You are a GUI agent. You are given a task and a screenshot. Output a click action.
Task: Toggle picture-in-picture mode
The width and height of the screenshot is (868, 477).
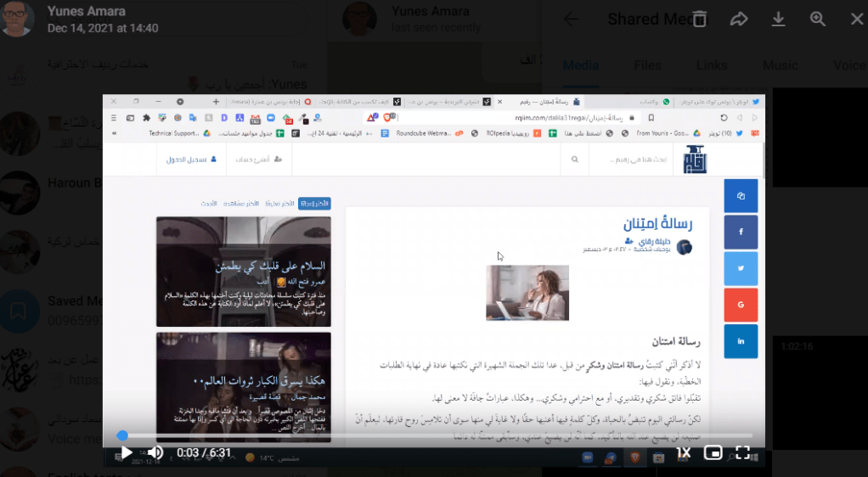713,453
